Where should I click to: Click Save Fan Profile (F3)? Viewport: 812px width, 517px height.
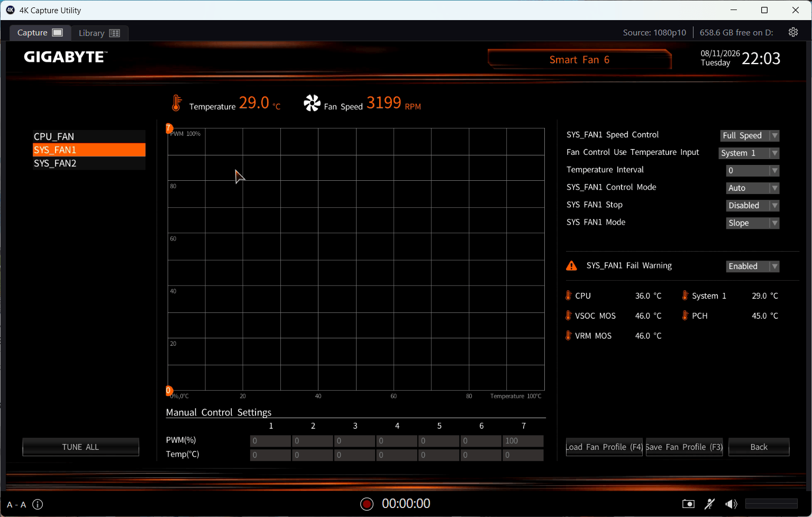click(684, 447)
